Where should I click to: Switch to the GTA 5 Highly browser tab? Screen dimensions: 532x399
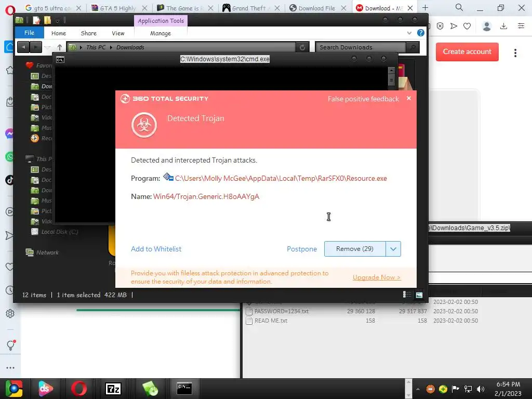[x=119, y=8]
